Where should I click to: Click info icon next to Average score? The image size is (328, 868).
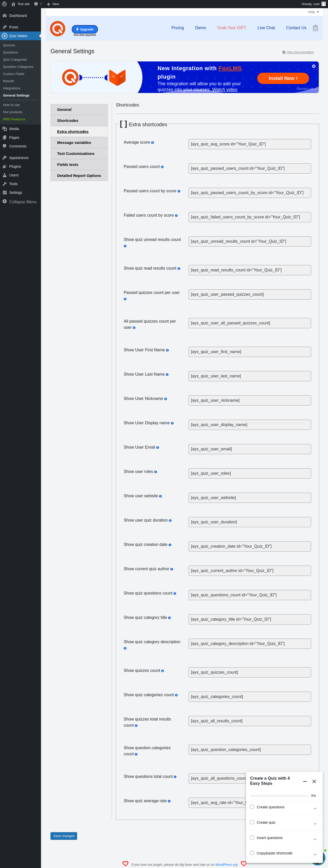click(152, 143)
